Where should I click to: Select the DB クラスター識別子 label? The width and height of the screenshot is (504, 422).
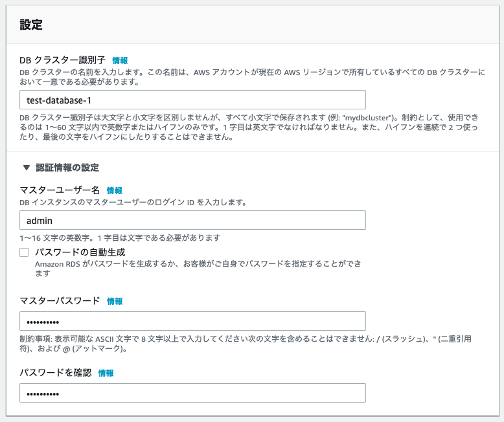[63, 60]
